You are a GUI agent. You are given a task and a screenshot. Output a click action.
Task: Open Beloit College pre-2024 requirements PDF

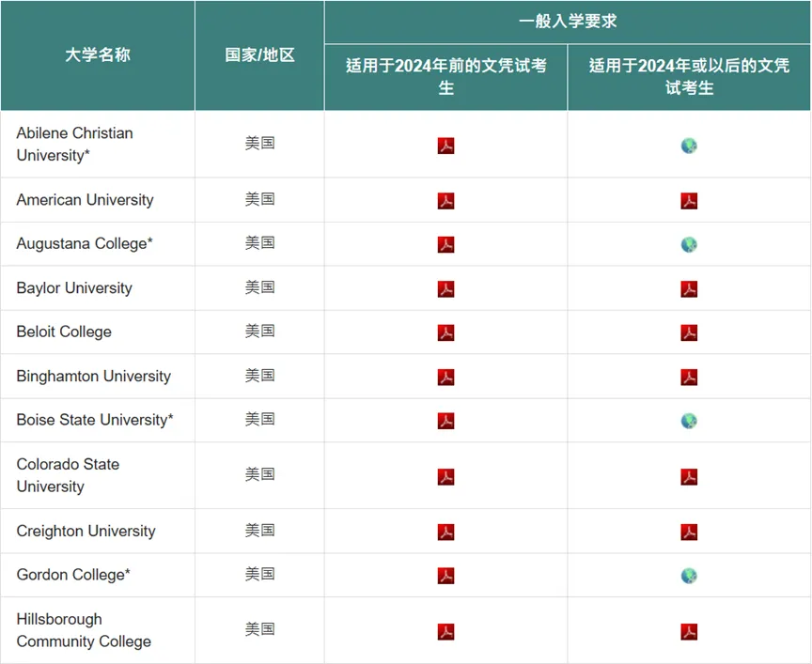tap(445, 332)
